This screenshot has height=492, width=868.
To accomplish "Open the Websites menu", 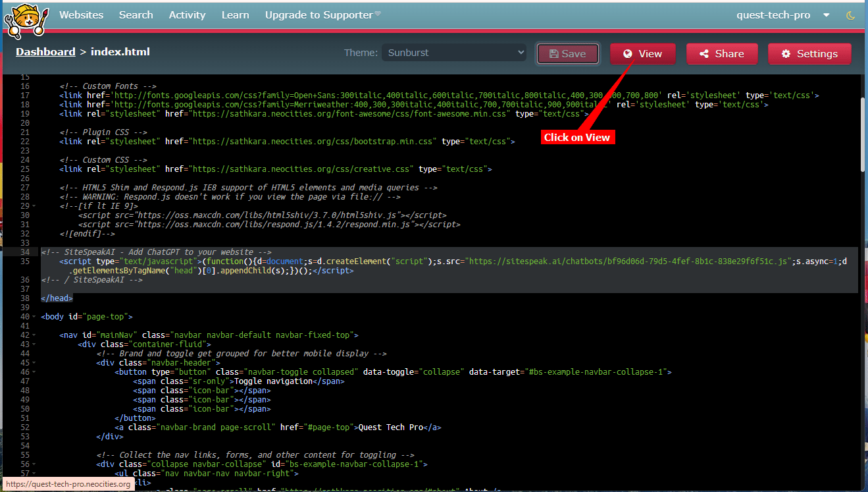I will pyautogui.click(x=81, y=14).
